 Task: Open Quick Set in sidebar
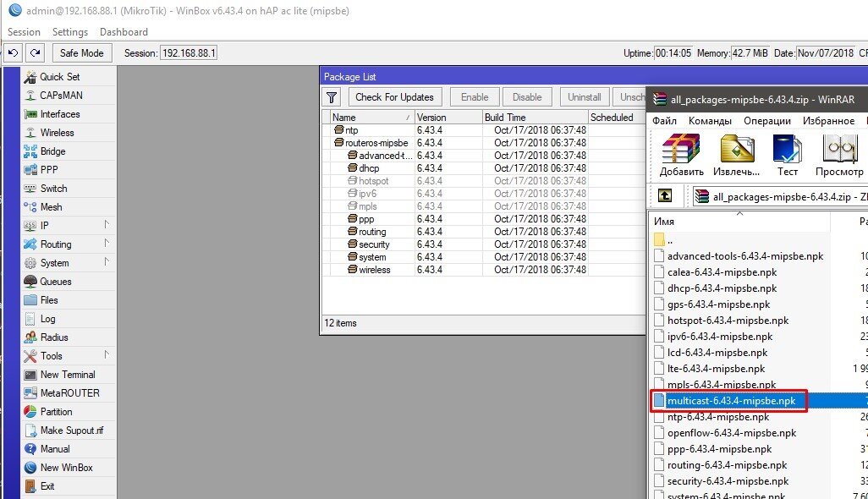(x=69, y=77)
